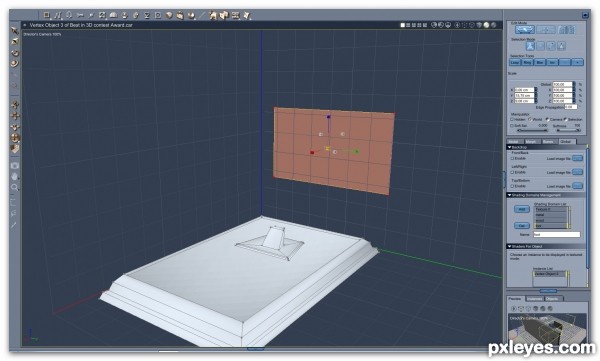This screenshot has height=361, width=600.
Task: Switch to the Global tab
Action: coord(566,142)
